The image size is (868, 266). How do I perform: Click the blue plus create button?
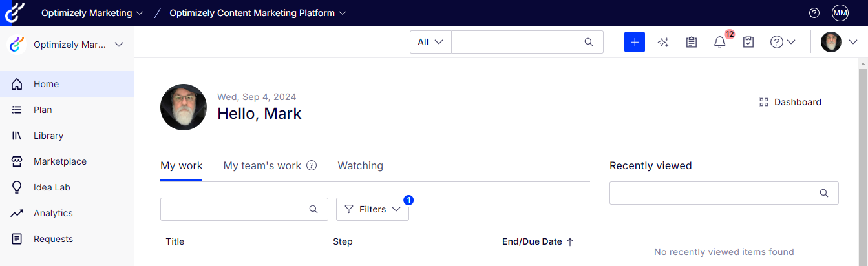[x=634, y=42]
